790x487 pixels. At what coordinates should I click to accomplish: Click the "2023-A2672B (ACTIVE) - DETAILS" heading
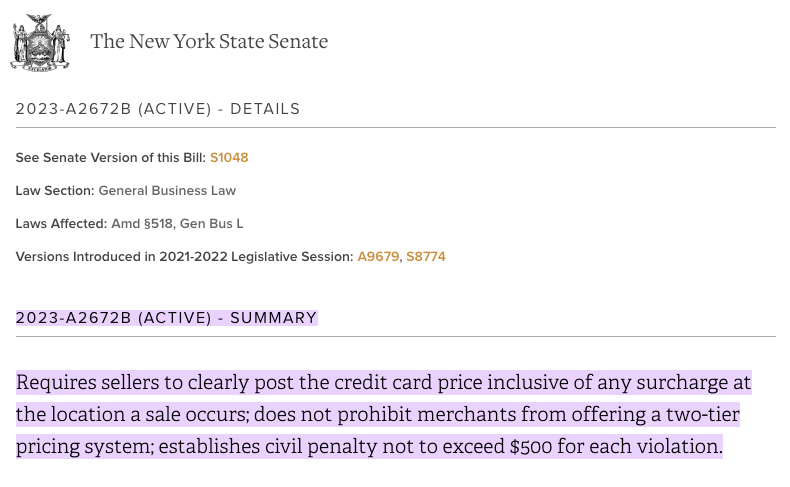tap(158, 109)
